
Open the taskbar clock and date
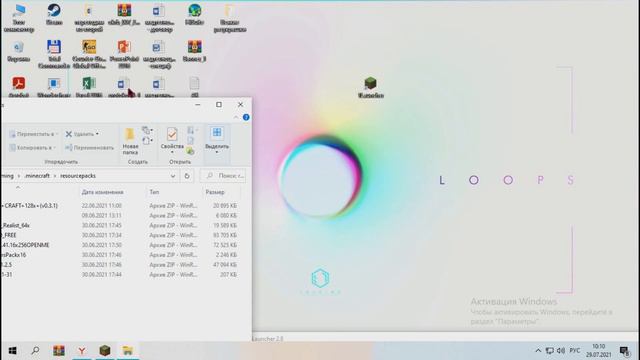tap(599, 351)
